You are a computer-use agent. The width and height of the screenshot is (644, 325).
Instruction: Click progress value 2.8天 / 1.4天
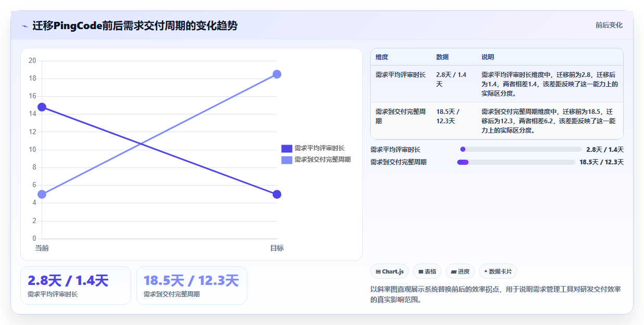click(605, 150)
